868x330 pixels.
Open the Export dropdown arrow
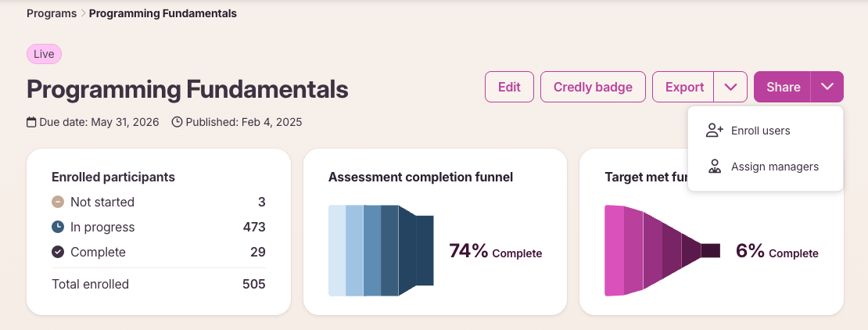pyautogui.click(x=730, y=87)
